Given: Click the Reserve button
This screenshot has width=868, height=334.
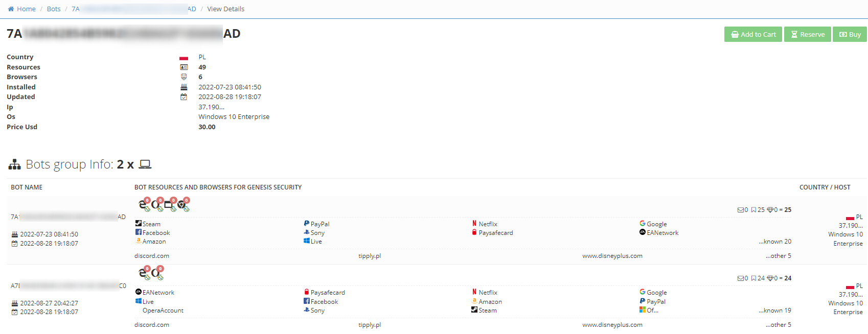Looking at the screenshot, I should tap(808, 34).
